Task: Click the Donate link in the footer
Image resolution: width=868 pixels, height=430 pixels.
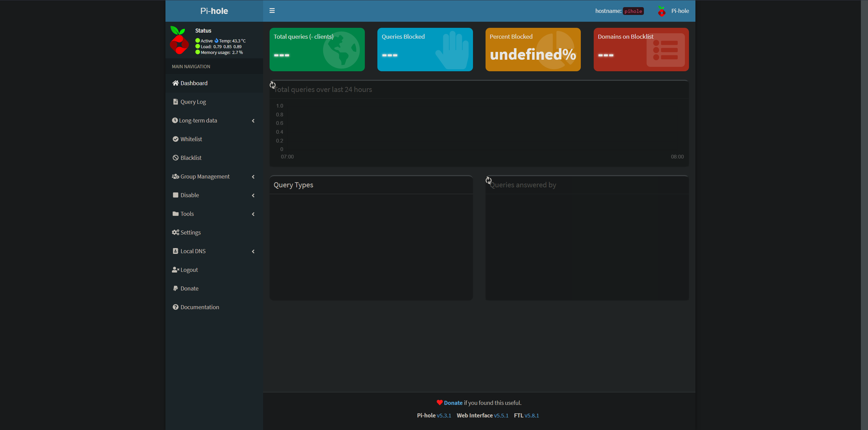Action: pos(453,403)
